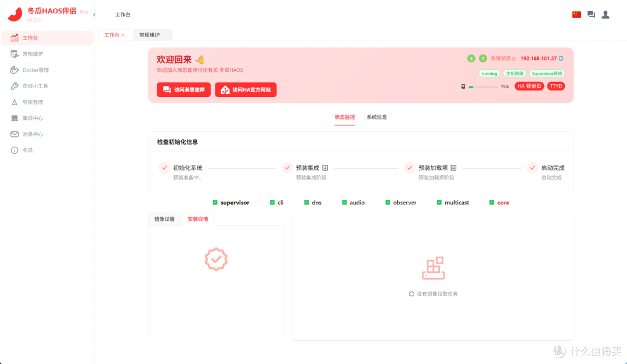
Task: Click the 初始化系统 step checkmark
Action: (164, 168)
